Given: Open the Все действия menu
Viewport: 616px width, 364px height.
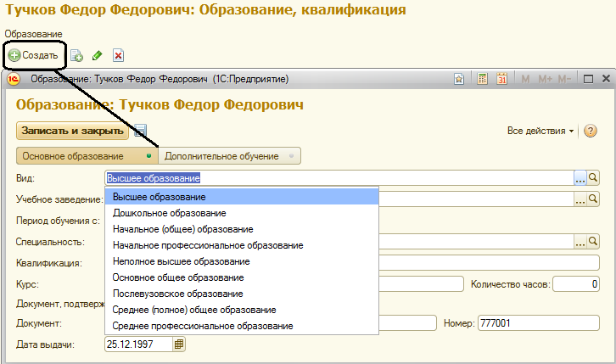Looking at the screenshot, I should pyautogui.click(x=540, y=132).
